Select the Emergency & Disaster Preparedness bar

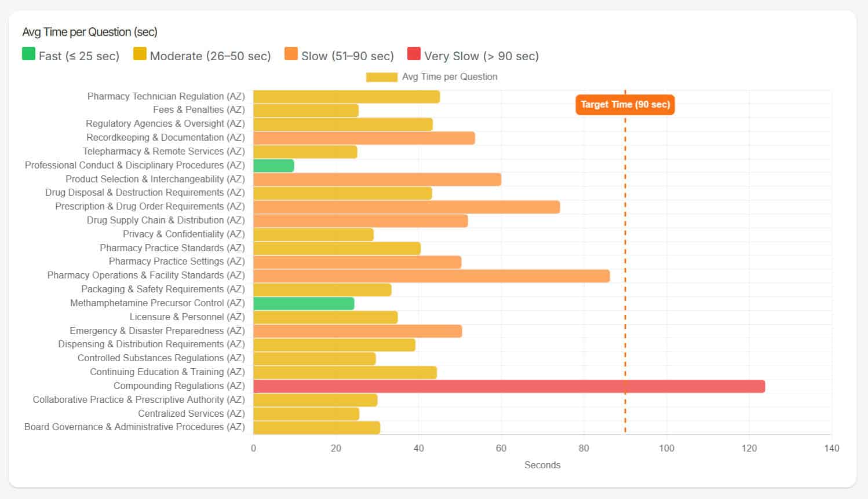358,331
